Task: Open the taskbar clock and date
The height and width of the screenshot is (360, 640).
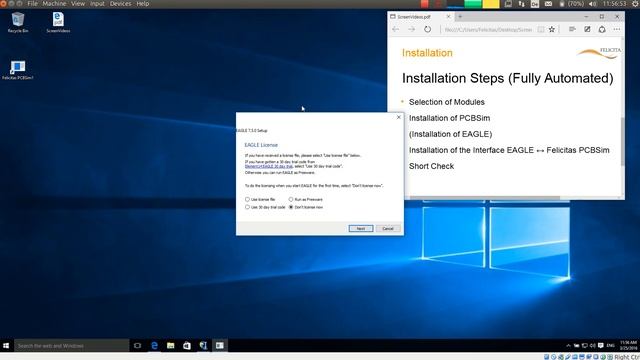Action: click(x=629, y=346)
